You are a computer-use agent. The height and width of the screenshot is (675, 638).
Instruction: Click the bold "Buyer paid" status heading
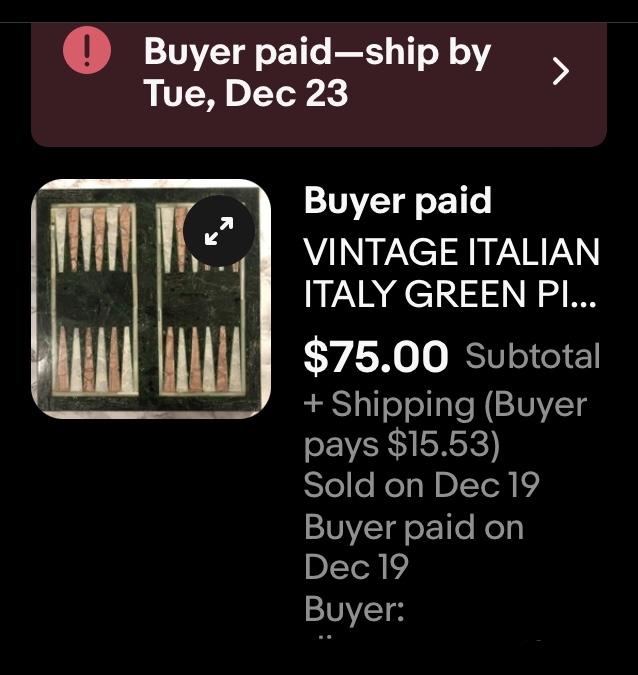[x=398, y=201]
